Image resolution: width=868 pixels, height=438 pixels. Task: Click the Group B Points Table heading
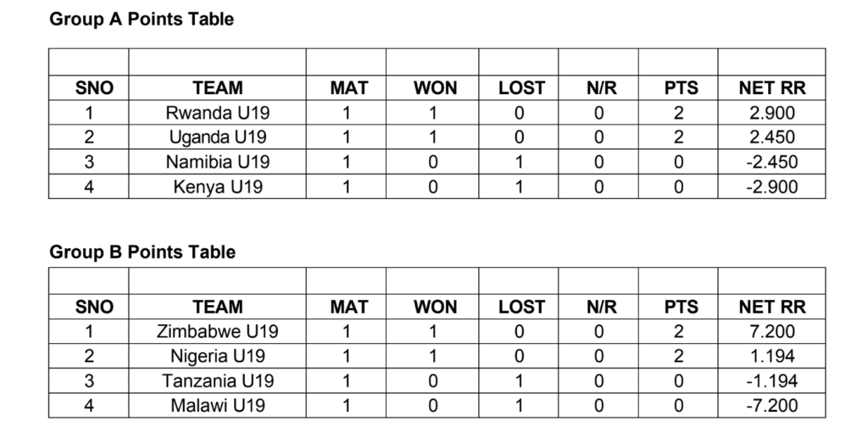(x=142, y=252)
